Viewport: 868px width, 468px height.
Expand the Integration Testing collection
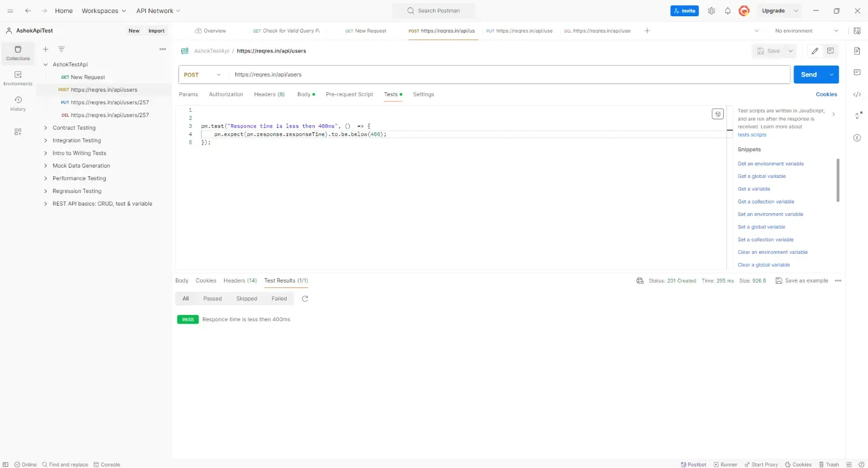coord(46,140)
